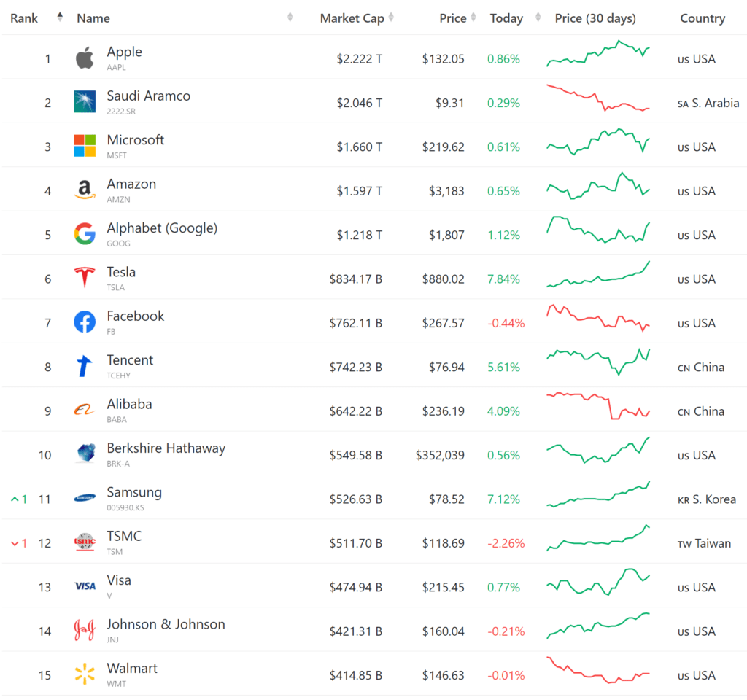747x700 pixels.
Task: Sort by Market Cap column arrows
Action: pos(391,17)
